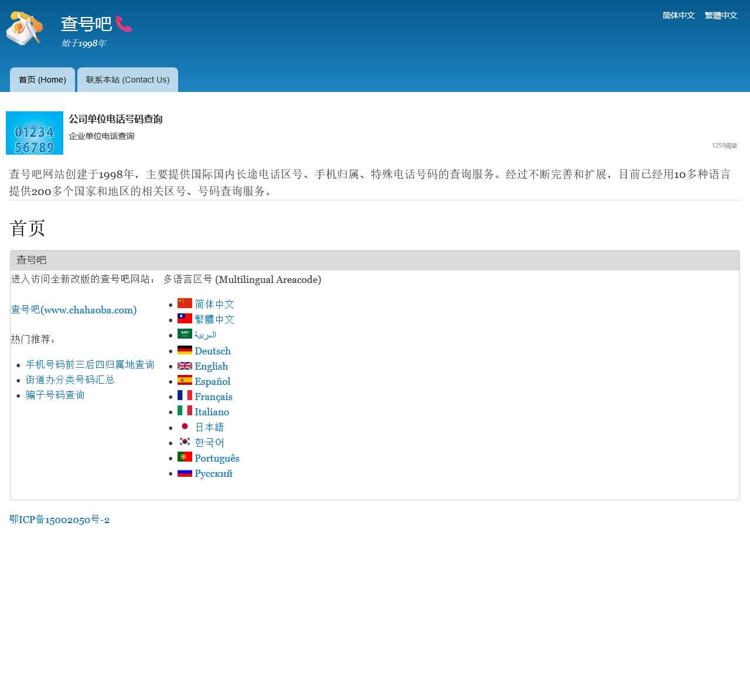The height and width of the screenshot is (700, 750).
Task: Click the China flag icon
Action: click(x=185, y=303)
